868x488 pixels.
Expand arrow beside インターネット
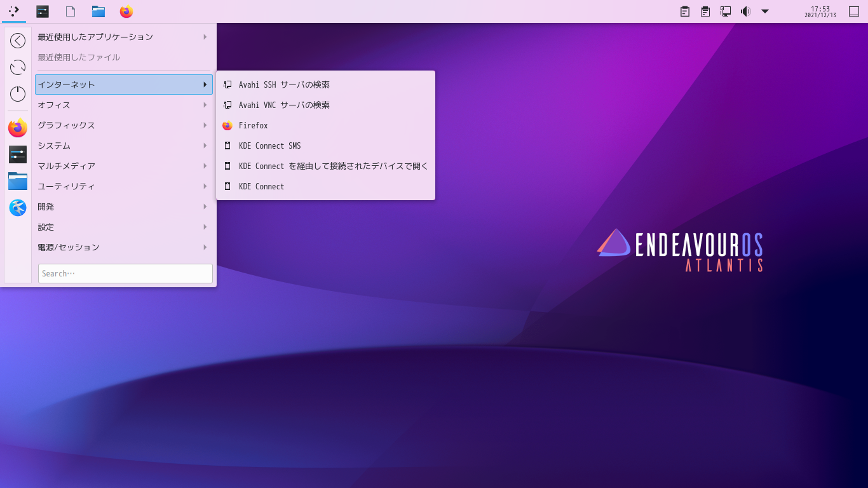[205, 85]
